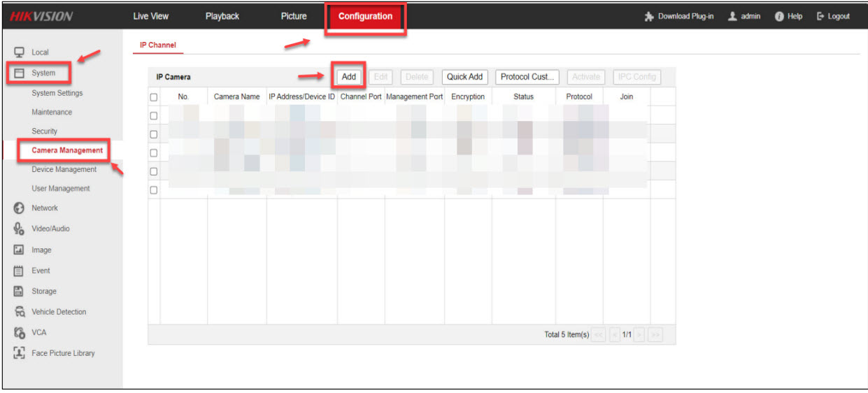Expand the Local sidebar section
868x393 pixels.
tap(40, 52)
